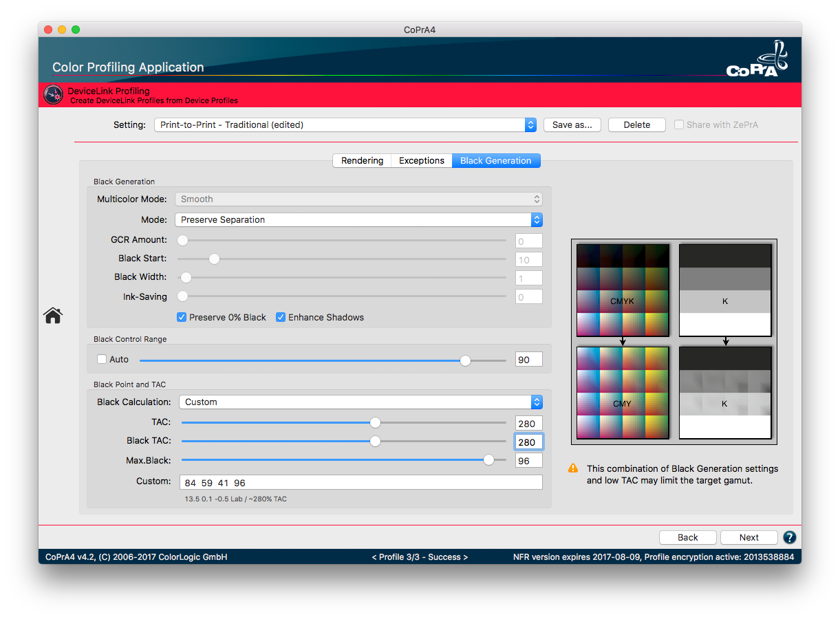Click the orange warning triangle icon
This screenshot has height=619, width=840.
pyautogui.click(x=573, y=468)
